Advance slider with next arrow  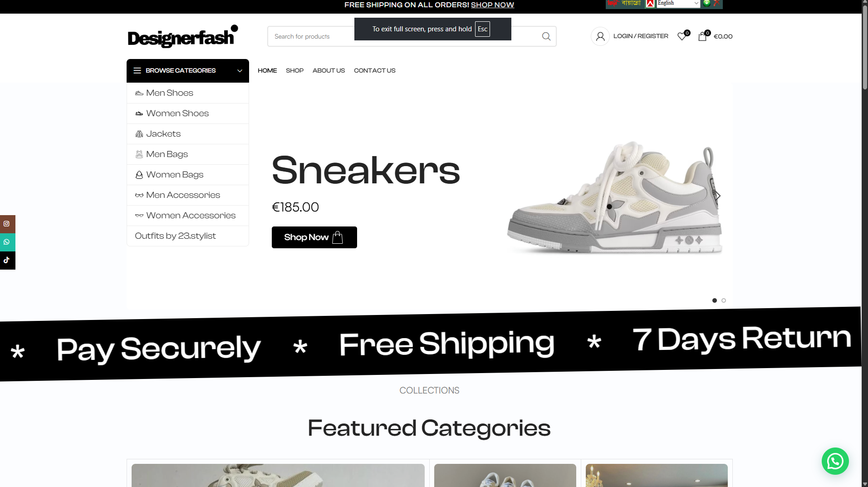[x=718, y=196]
